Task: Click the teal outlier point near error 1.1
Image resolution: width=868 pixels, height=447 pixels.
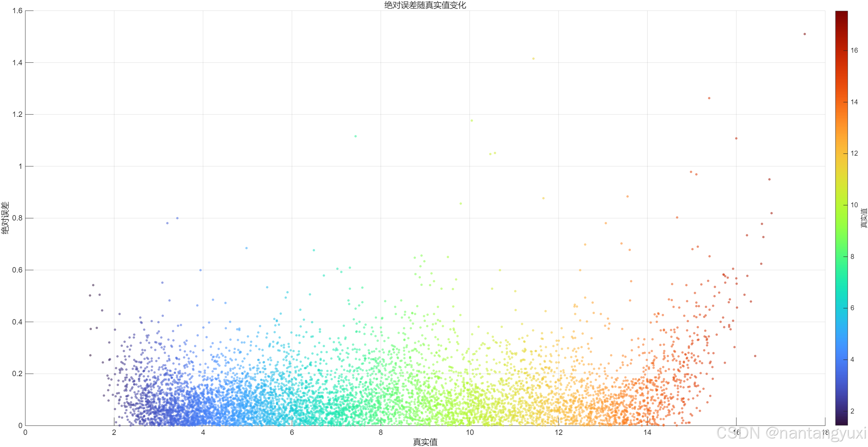Action: click(x=355, y=136)
